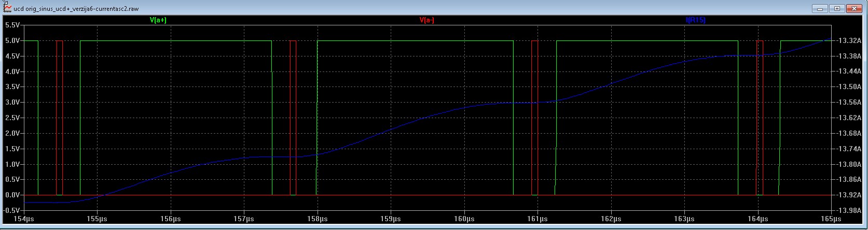This screenshot has width=868, height=230.
Task: Click the -13.86A right axis label
Action: click(x=848, y=180)
